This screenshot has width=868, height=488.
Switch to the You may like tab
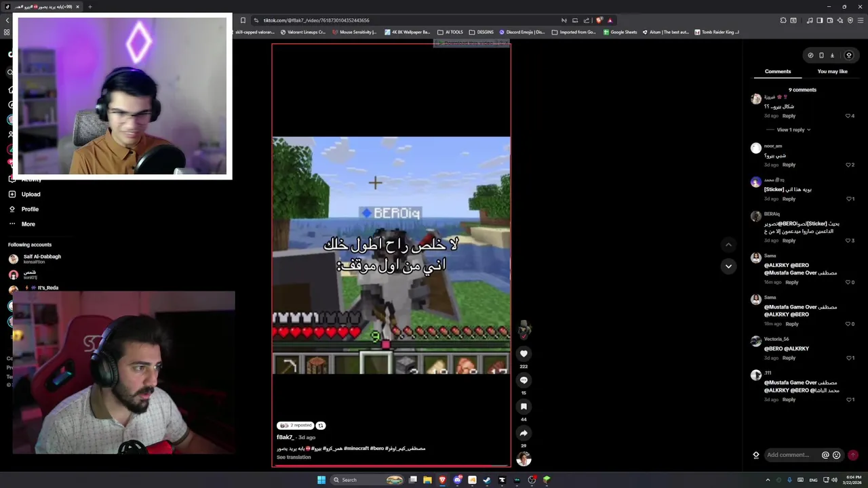click(x=832, y=71)
